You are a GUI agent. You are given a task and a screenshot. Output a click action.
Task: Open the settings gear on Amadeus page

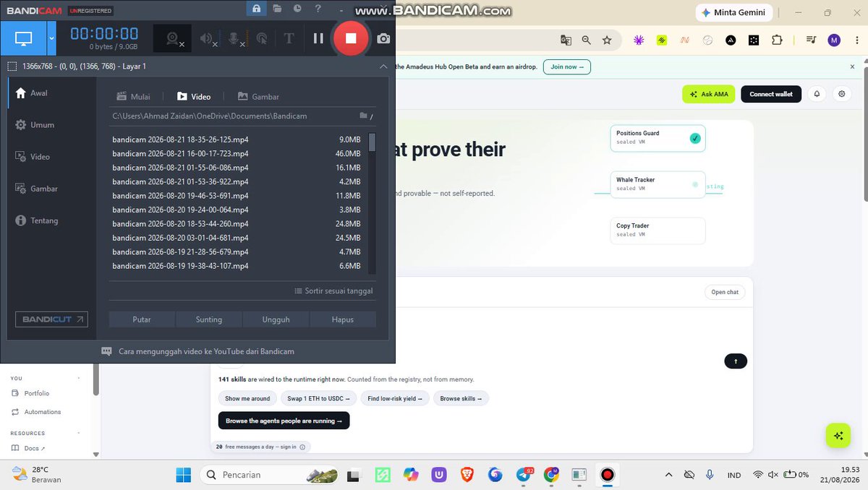841,94
